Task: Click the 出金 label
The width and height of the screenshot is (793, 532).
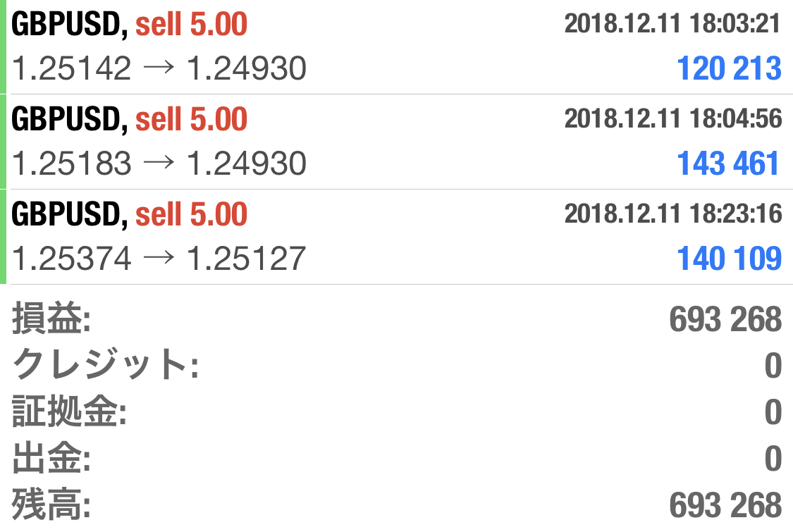Action: coord(51,459)
